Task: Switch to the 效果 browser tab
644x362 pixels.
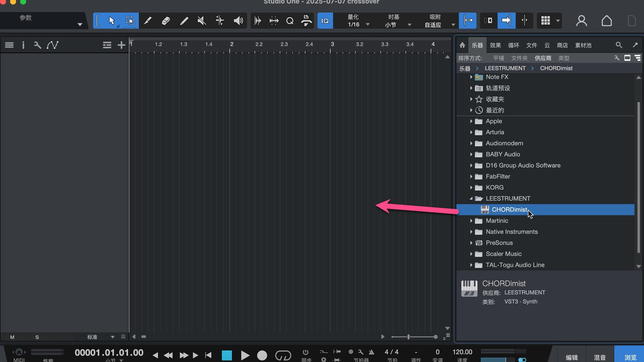Action: pos(495,45)
